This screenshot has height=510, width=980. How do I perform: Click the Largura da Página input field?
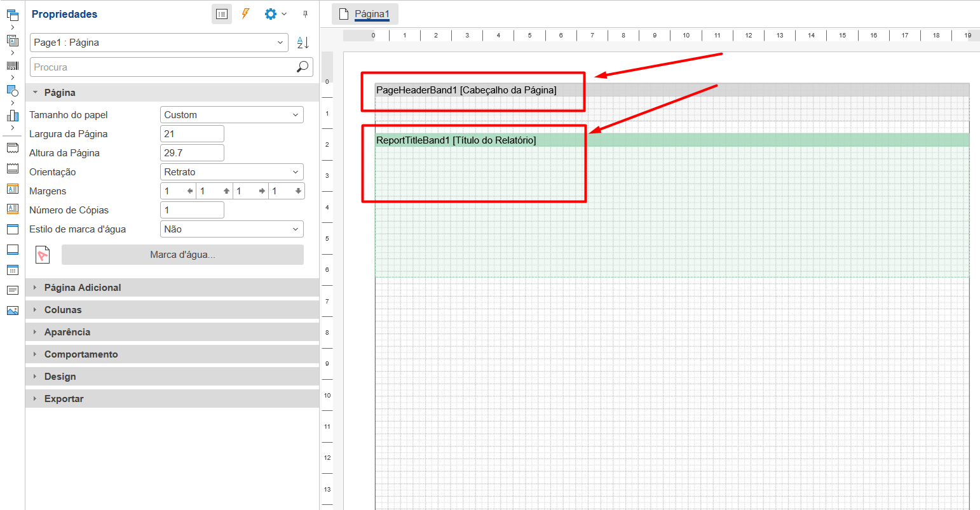tap(192, 134)
